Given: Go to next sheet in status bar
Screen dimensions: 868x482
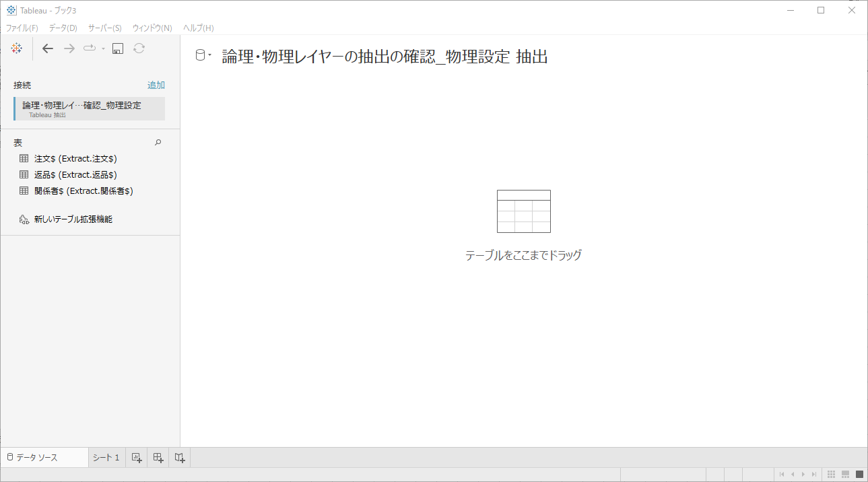Looking at the screenshot, I should [803, 475].
